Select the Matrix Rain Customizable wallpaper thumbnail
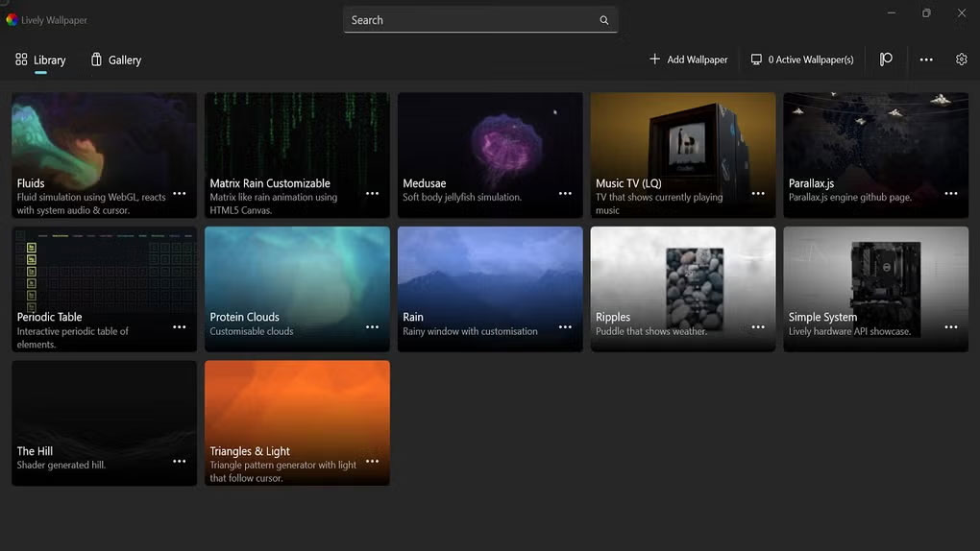The image size is (980, 551). [x=297, y=139]
